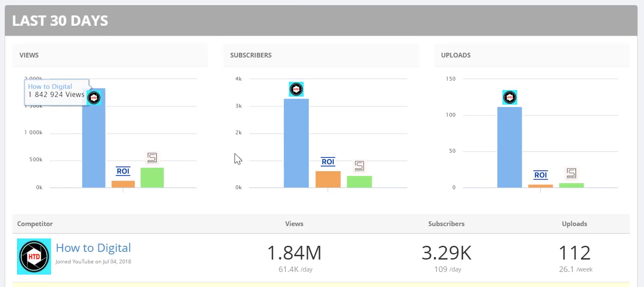Click the Uploads column header in table
The width and height of the screenshot is (644, 287).
click(x=575, y=224)
